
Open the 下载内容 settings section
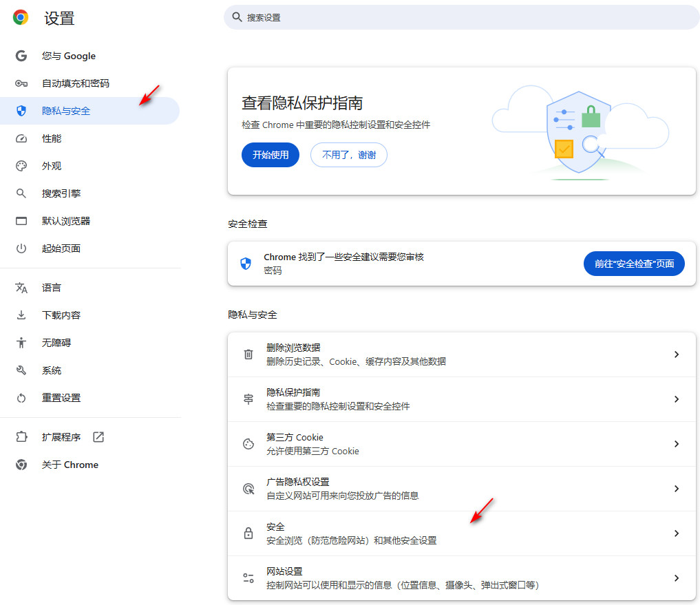click(x=89, y=315)
